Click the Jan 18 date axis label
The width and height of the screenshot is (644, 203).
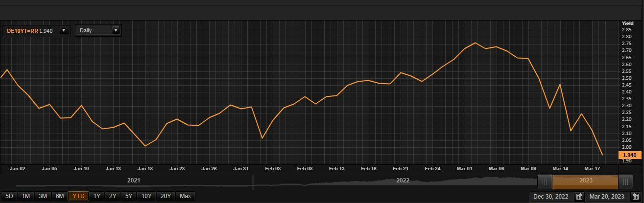click(x=145, y=169)
